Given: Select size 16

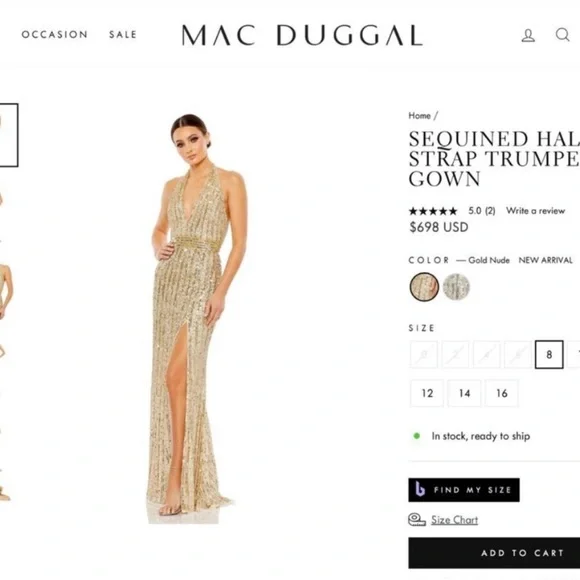Looking at the screenshot, I should tap(502, 393).
